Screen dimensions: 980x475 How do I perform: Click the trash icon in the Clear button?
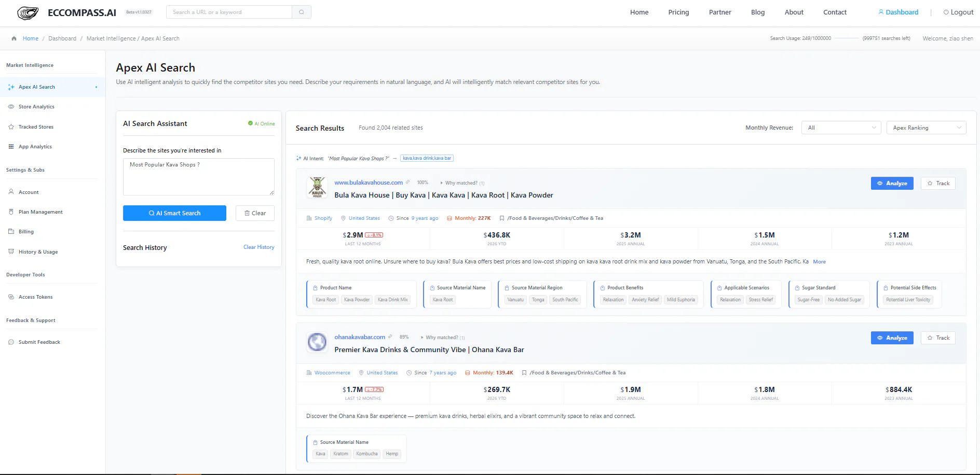tap(247, 213)
